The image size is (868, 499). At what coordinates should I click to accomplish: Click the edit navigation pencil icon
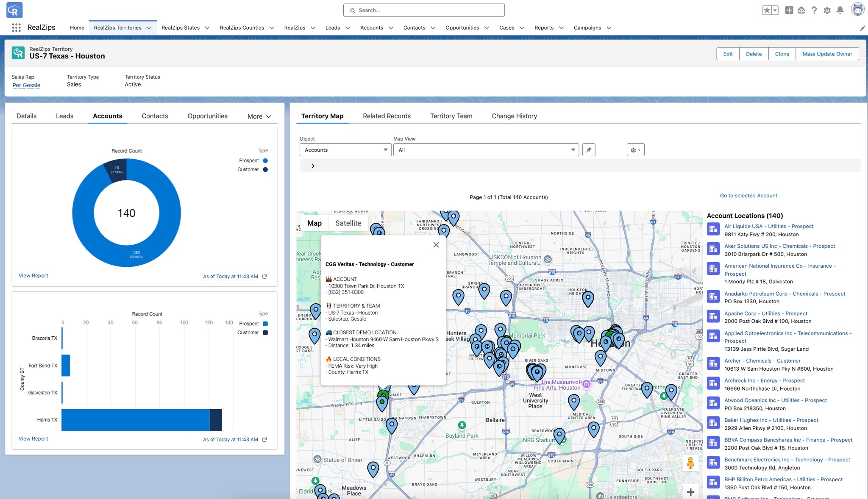coord(862,28)
